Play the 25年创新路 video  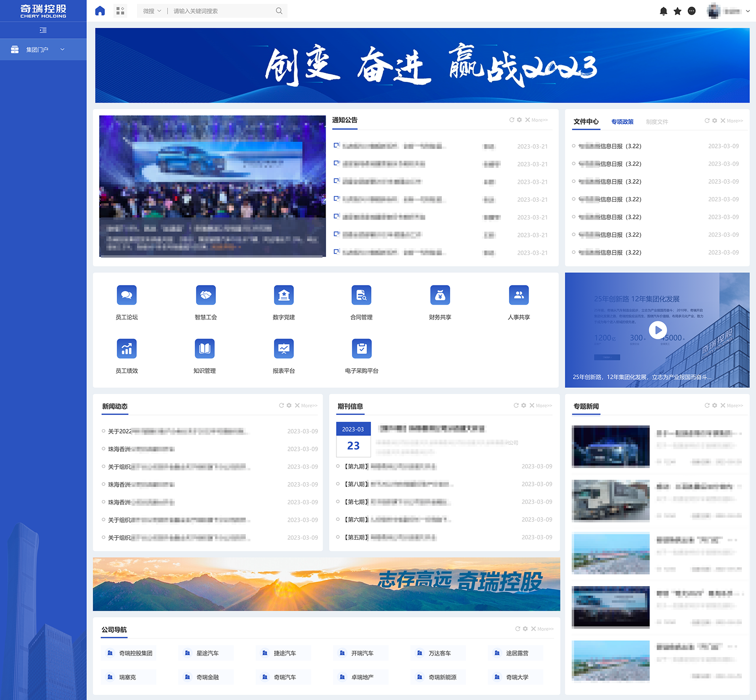pos(658,330)
